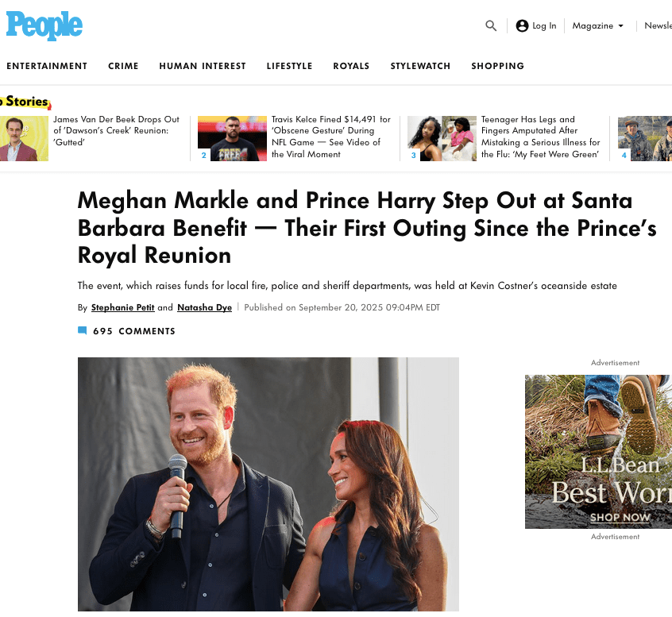Go to the Crime section
Image resolution: width=672 pixels, height=617 pixels.
coord(123,66)
